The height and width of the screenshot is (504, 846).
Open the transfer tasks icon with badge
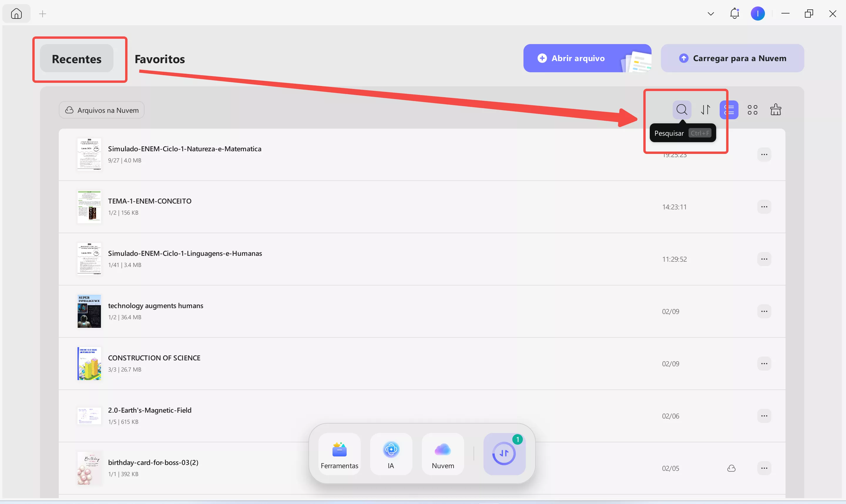click(x=504, y=454)
